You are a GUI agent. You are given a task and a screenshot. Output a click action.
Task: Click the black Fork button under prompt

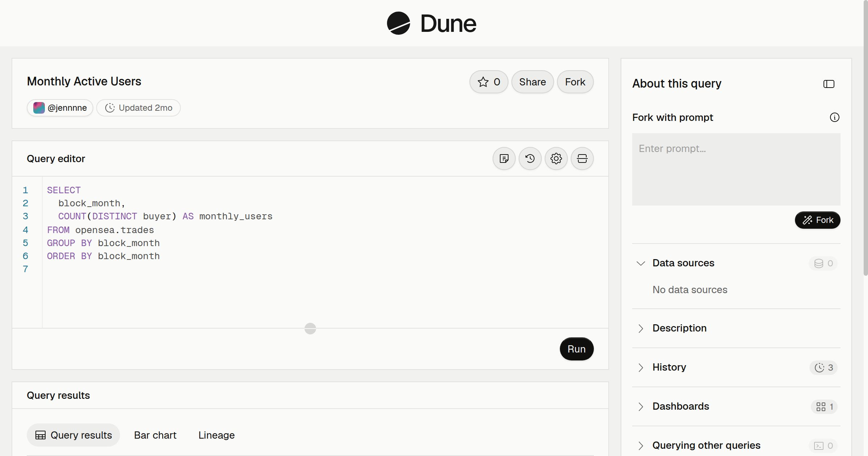[x=817, y=220]
